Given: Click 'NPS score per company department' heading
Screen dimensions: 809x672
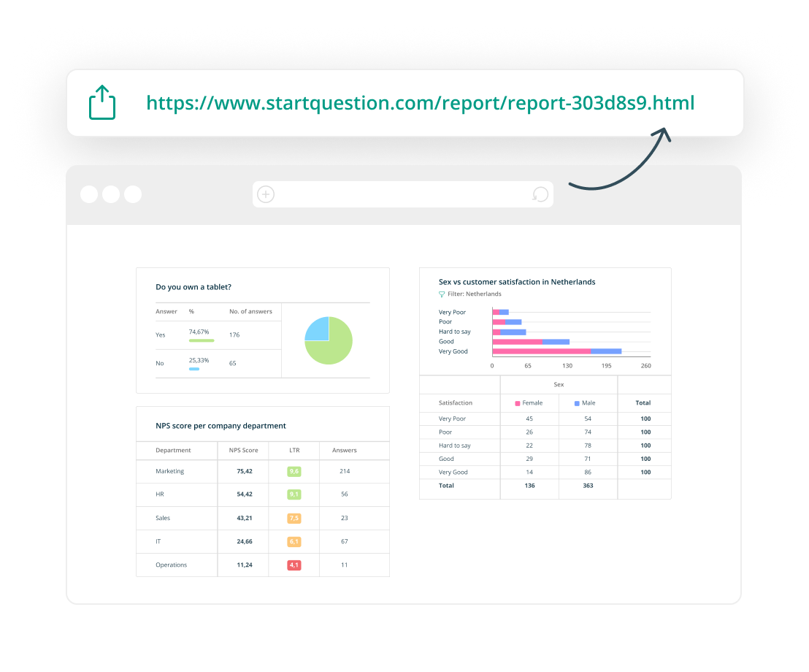Looking at the screenshot, I should [x=221, y=426].
